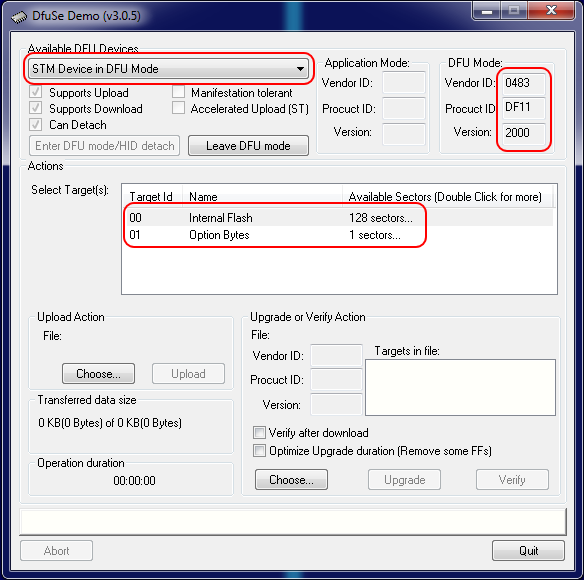Click the Targets in file list box
The image size is (584, 580).
click(x=460, y=387)
